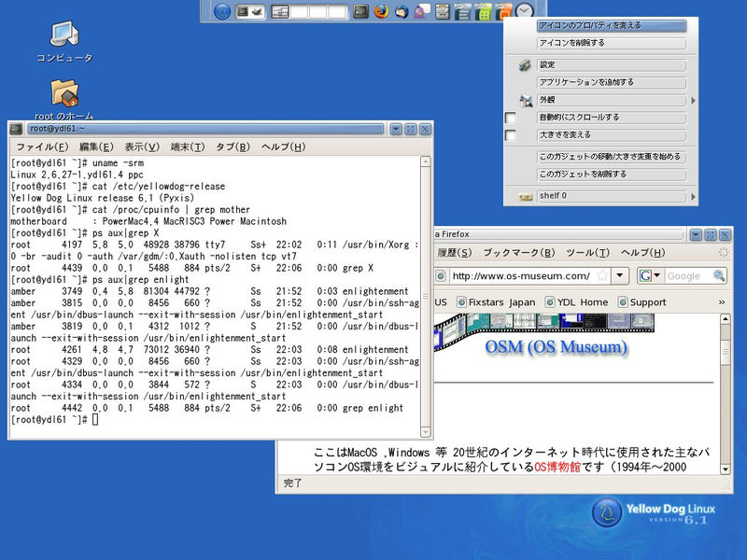Open the Google search engine dropdown

650,275
